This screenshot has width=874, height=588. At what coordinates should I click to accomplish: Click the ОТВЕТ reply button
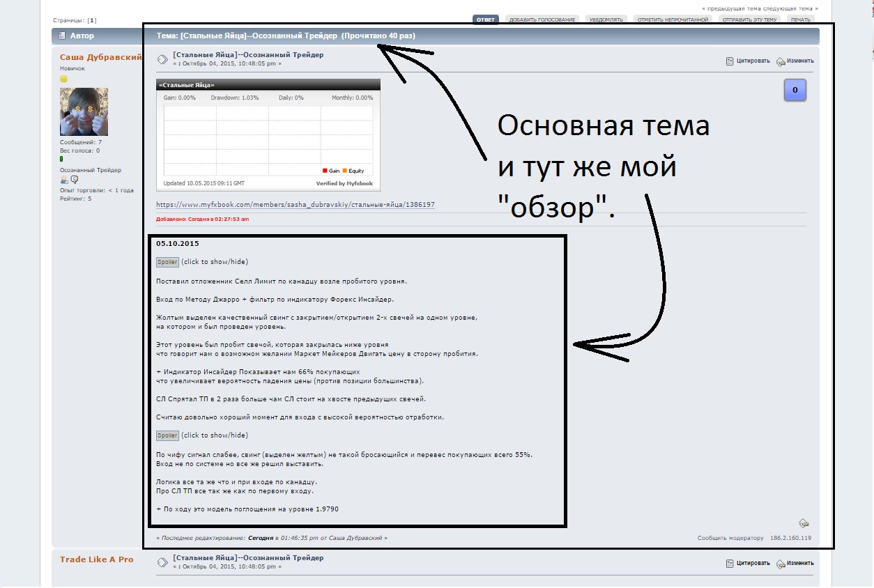coord(486,20)
